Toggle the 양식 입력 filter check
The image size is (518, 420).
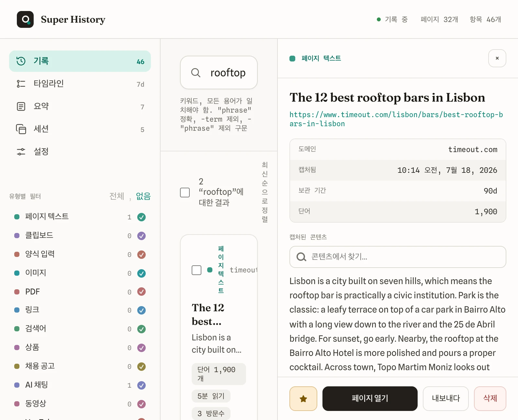tap(141, 255)
